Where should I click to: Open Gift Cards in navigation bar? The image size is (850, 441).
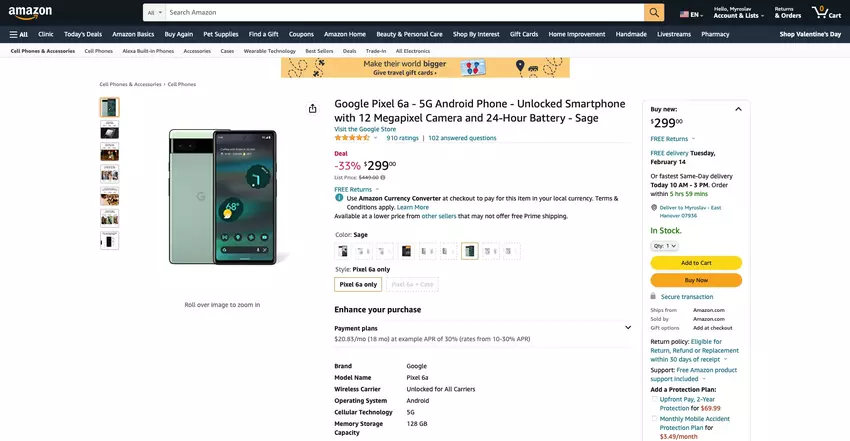[x=523, y=34]
